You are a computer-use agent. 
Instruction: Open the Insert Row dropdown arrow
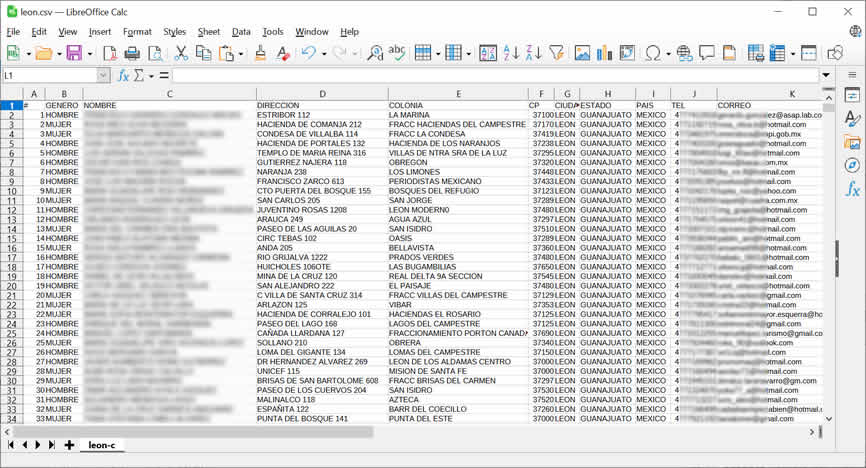click(x=438, y=54)
